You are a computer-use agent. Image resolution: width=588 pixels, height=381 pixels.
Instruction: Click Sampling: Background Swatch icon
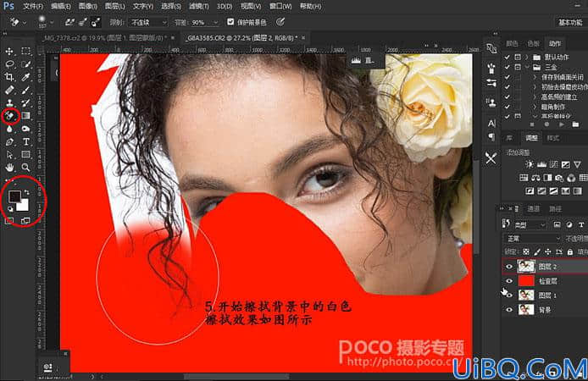tap(96, 23)
